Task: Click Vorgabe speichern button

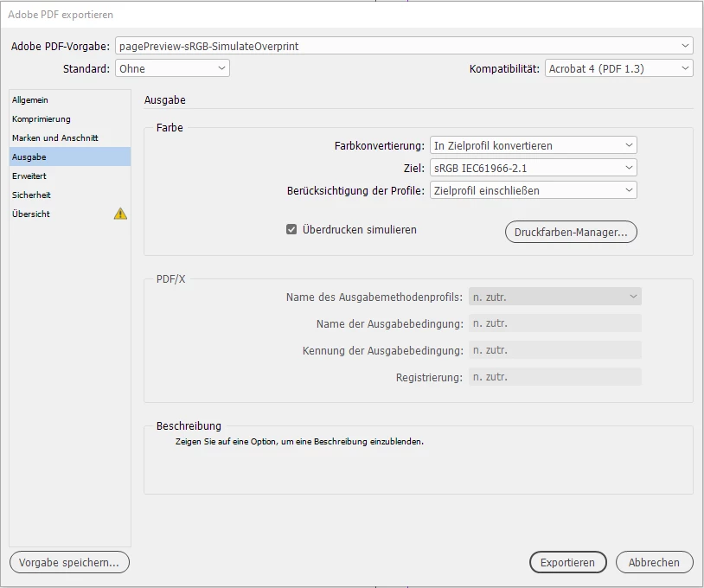Action: tap(69, 562)
